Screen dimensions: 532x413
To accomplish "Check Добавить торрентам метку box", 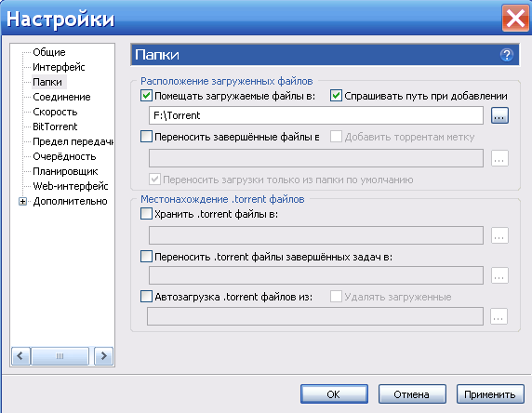I will 336,137.
